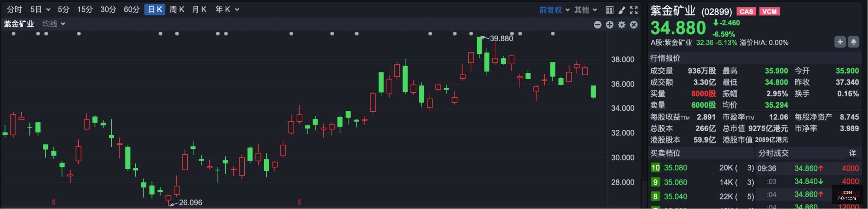Switch to 分时 chart tab
Image resolution: width=868 pixels, height=209 pixels.
click(x=14, y=9)
